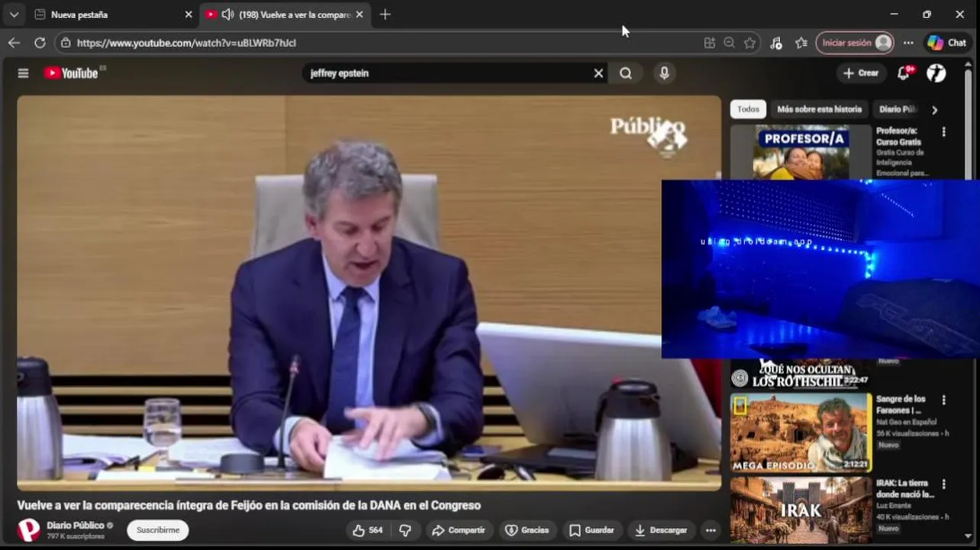Save video with Guardar button
Image resolution: width=980 pixels, height=550 pixels.
point(592,530)
